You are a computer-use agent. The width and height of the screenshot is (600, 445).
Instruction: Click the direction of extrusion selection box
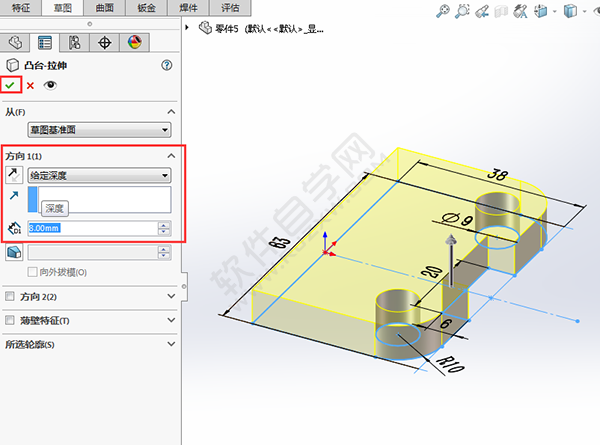coord(99,200)
